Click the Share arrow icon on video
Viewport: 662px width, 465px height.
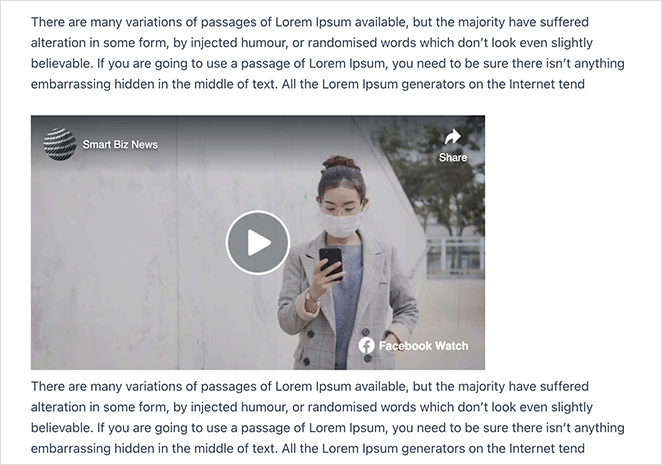point(453,136)
